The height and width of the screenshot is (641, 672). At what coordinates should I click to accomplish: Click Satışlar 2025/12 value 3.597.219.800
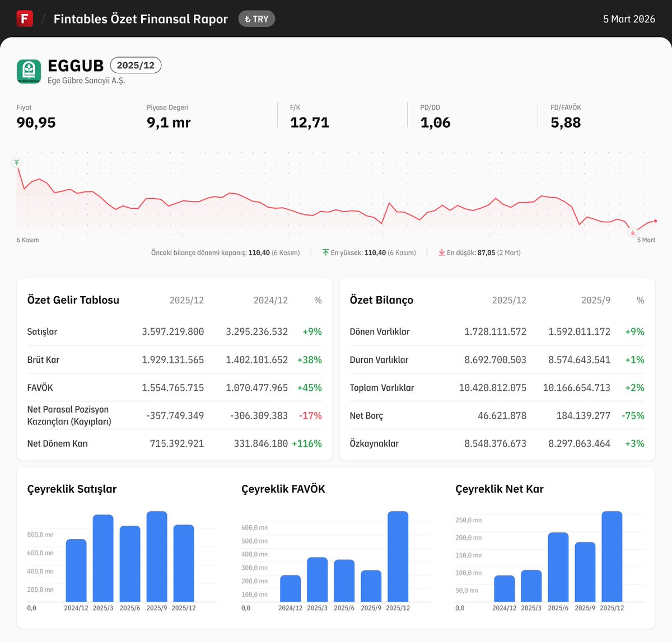pyautogui.click(x=173, y=331)
